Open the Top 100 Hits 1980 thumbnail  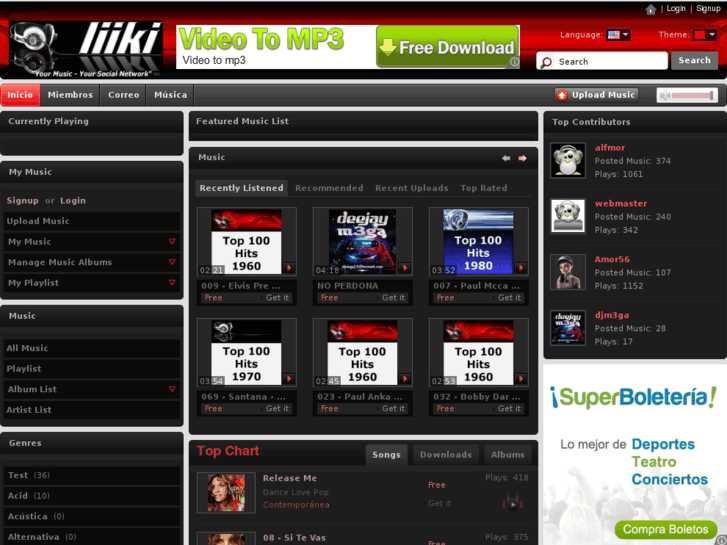(478, 242)
